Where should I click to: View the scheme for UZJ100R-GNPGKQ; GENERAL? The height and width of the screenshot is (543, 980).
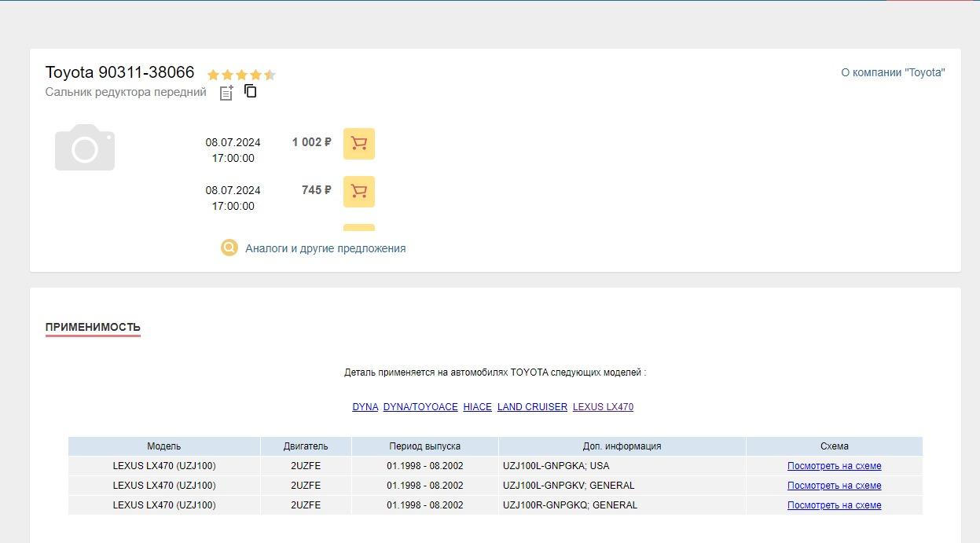pyautogui.click(x=835, y=505)
